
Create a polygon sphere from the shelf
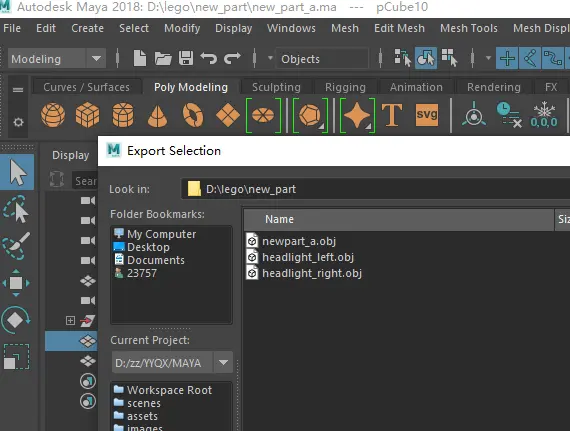[53, 115]
